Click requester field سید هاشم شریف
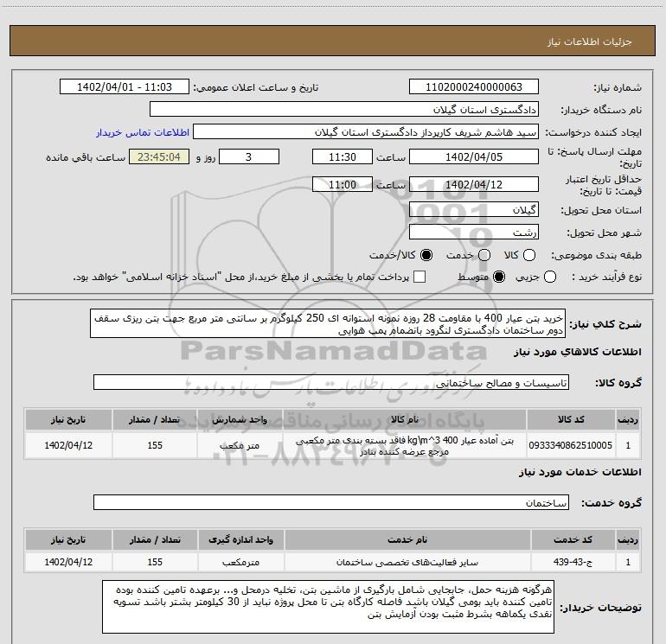This screenshot has width=666, height=644. (x=366, y=132)
